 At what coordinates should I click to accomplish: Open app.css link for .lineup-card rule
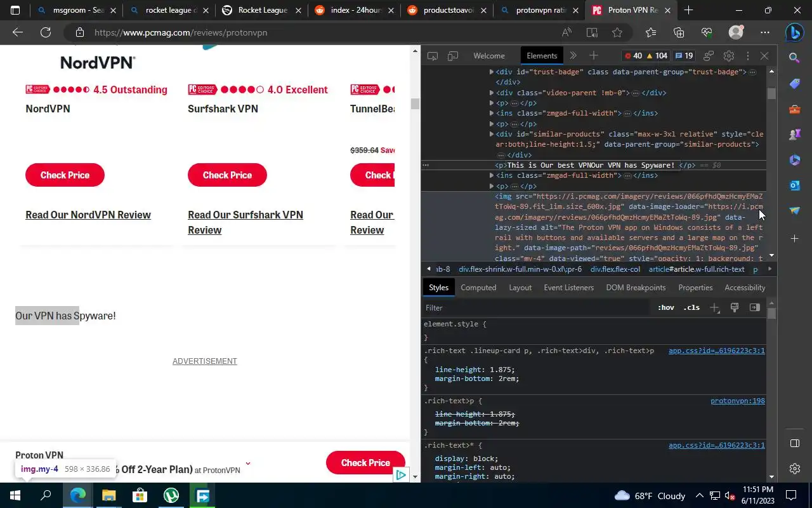pyautogui.click(x=716, y=351)
